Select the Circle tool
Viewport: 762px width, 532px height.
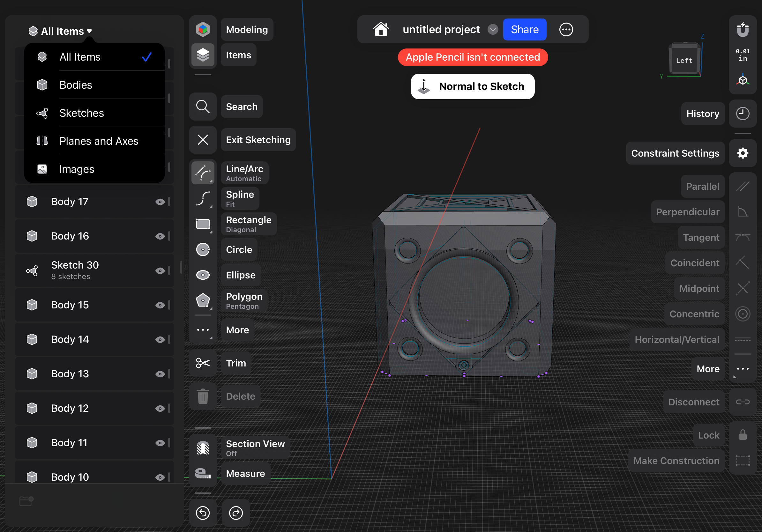tap(238, 249)
